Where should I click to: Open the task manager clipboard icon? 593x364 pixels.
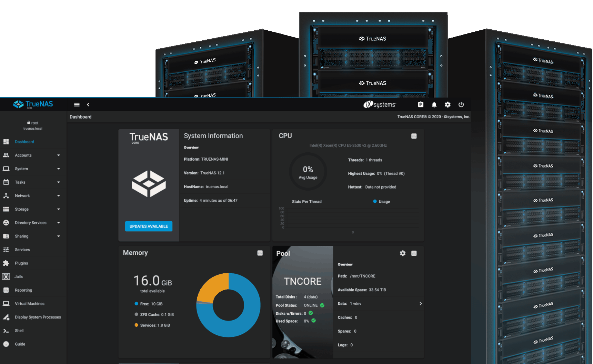[x=421, y=104]
